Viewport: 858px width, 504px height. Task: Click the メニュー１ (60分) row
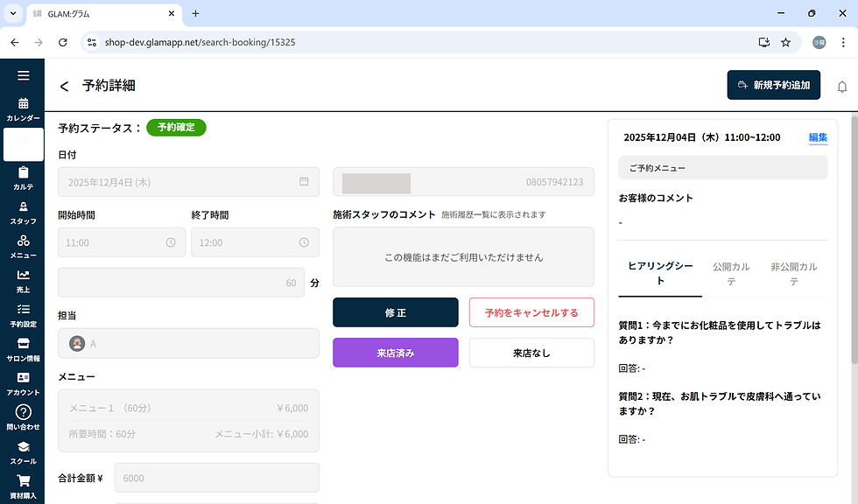point(188,408)
